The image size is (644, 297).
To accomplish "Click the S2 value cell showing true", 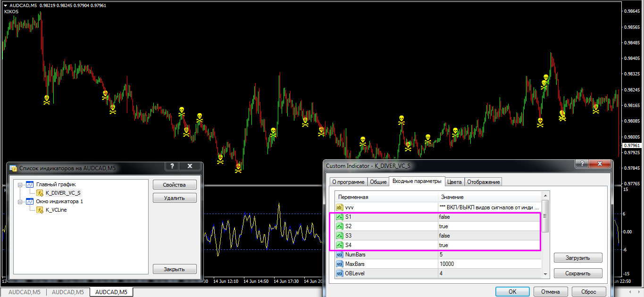I will click(489, 226).
